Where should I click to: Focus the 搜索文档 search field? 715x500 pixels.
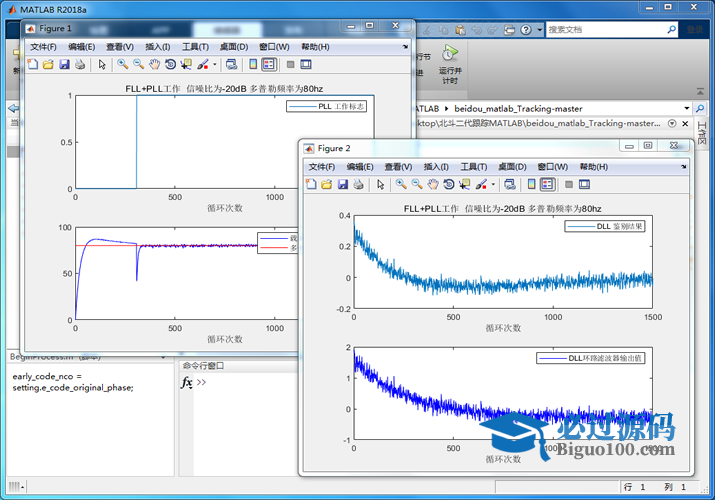606,30
